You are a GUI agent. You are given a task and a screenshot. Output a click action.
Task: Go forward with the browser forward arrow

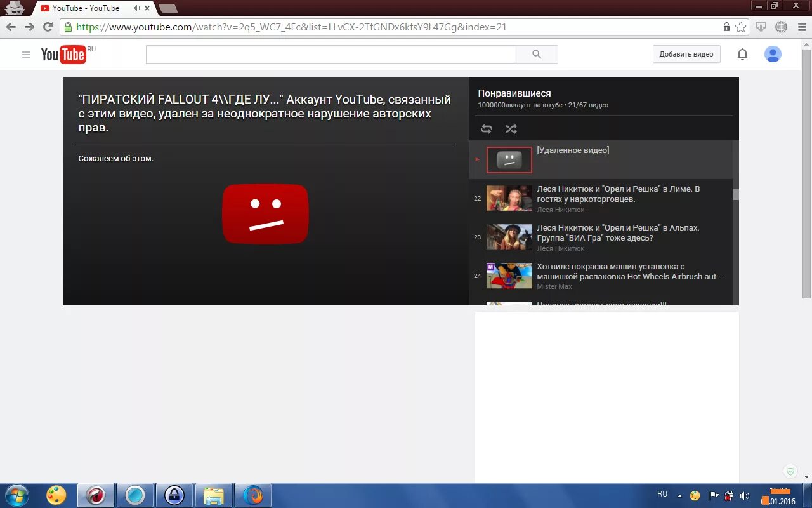click(29, 27)
